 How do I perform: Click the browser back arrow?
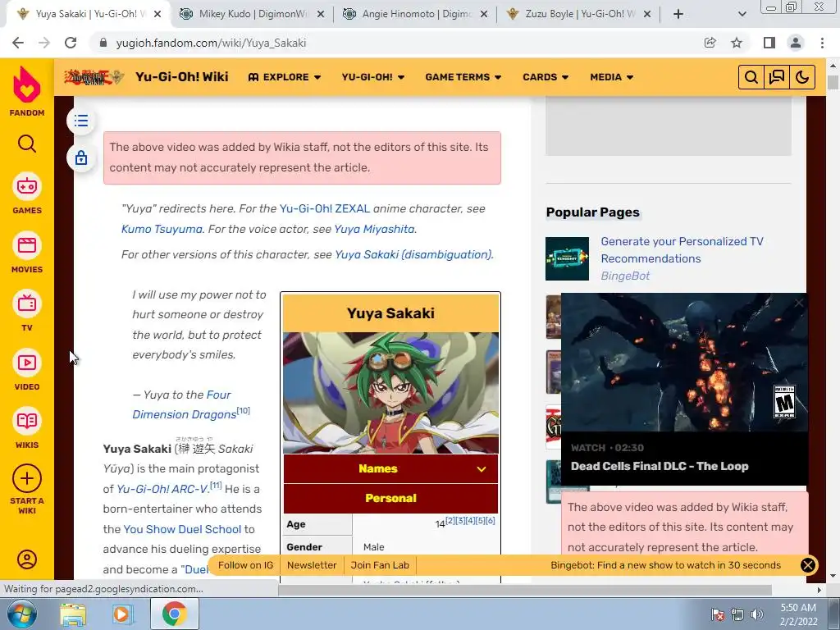pos(18,43)
